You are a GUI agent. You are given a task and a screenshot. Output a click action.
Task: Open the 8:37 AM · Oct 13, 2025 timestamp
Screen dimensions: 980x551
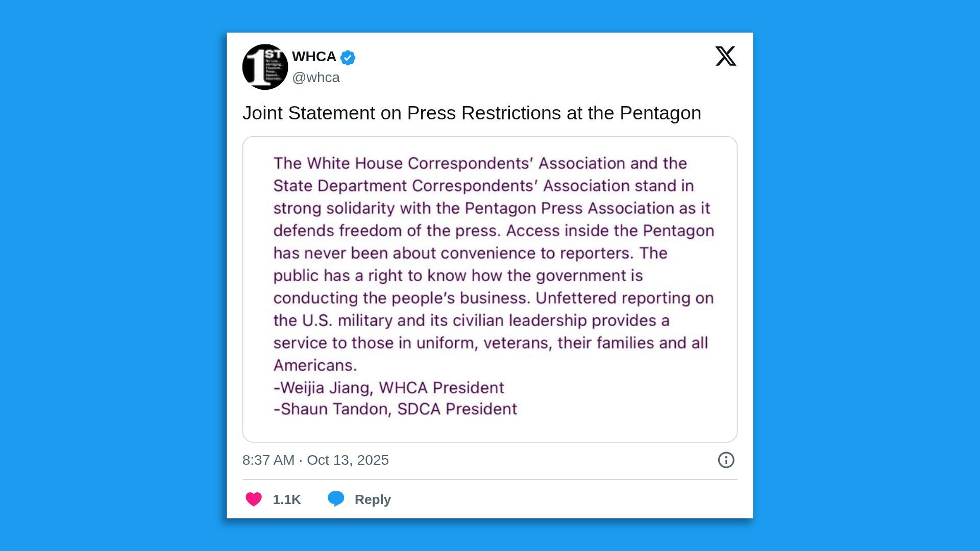(x=315, y=460)
